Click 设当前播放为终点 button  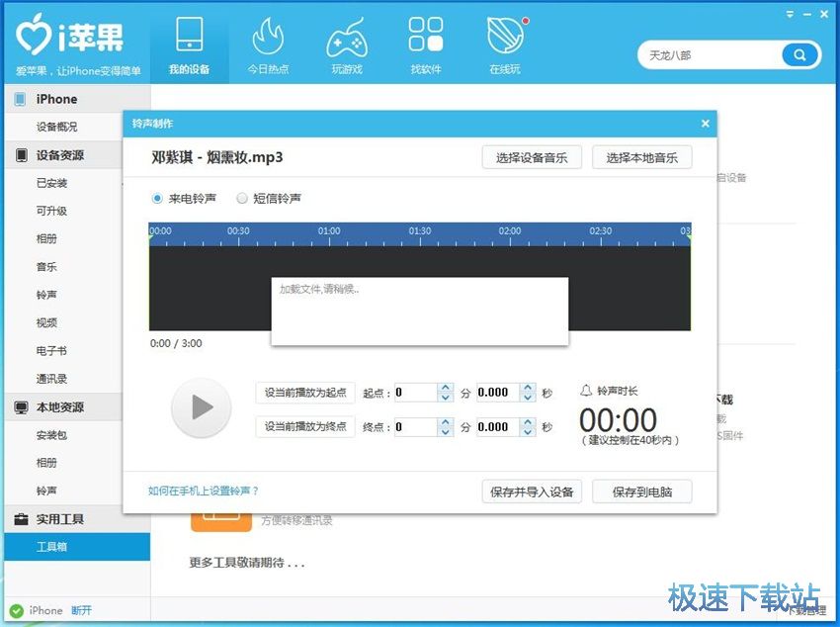pyautogui.click(x=305, y=426)
